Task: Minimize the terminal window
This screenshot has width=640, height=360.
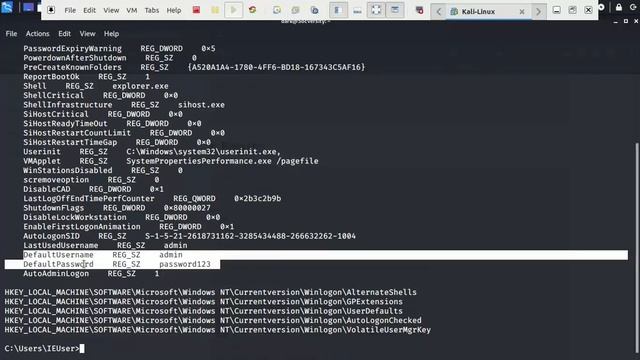Action: pyautogui.click(x=616, y=21)
